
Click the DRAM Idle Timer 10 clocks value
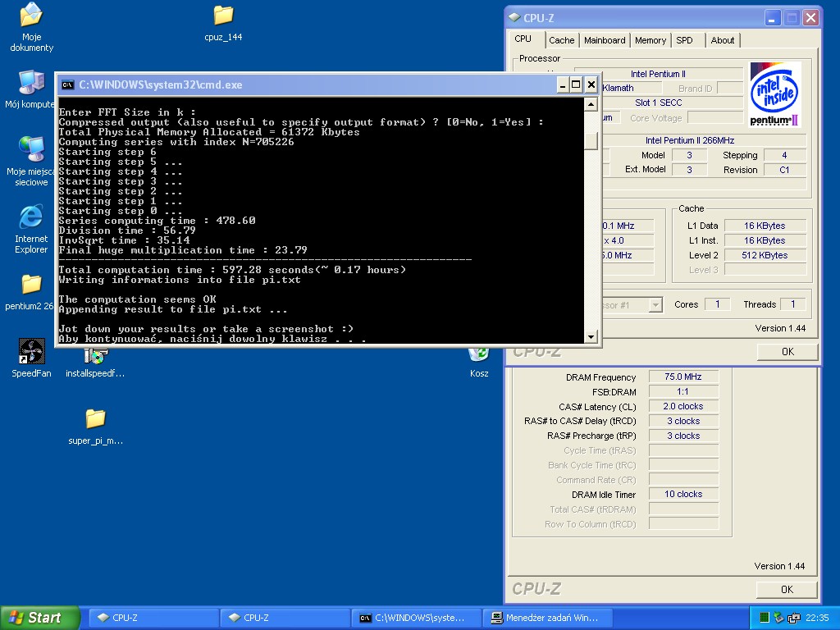point(683,494)
